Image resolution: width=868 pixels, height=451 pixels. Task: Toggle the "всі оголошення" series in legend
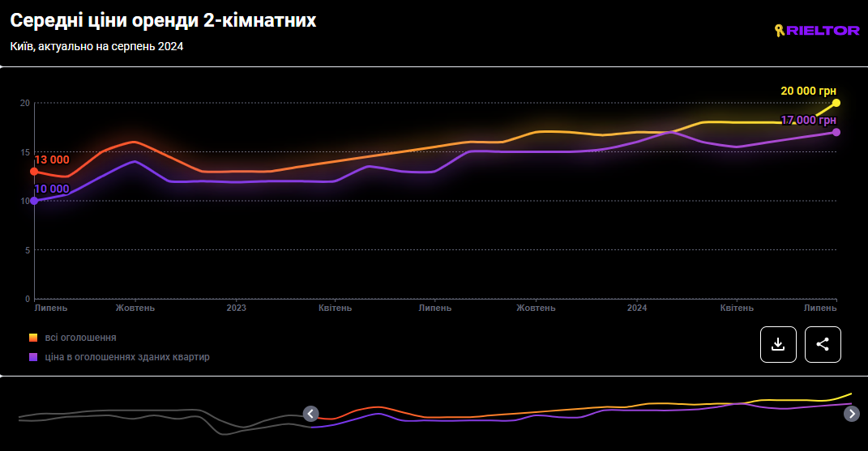pos(80,338)
